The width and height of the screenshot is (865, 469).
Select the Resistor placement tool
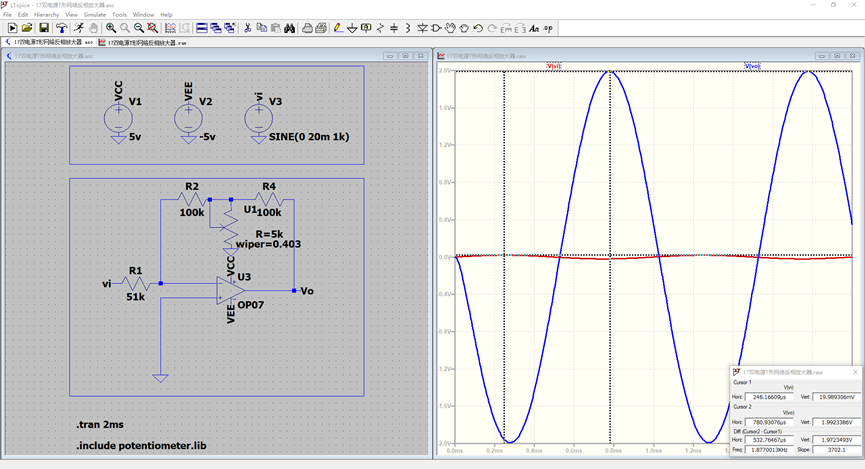380,28
